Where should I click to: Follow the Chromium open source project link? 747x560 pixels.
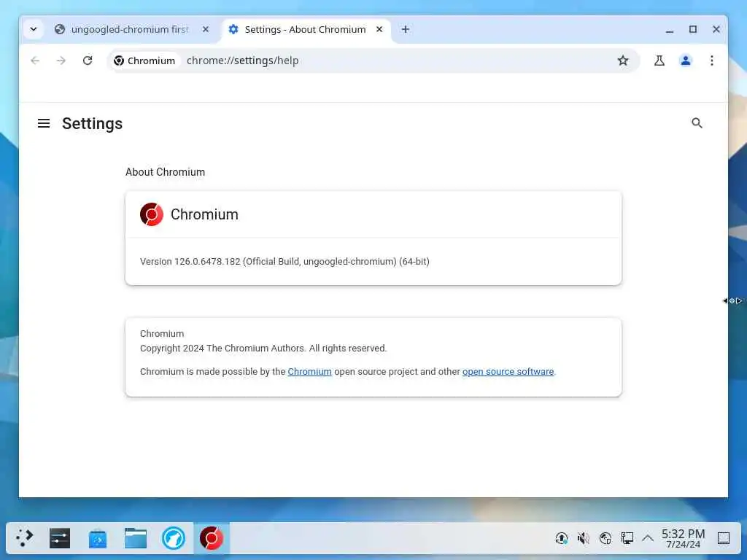click(309, 371)
